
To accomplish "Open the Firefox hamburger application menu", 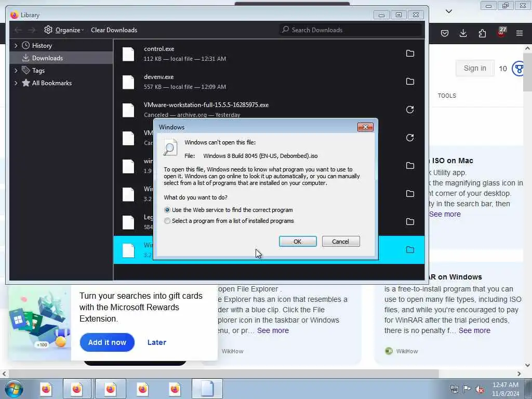I will tap(520, 33).
